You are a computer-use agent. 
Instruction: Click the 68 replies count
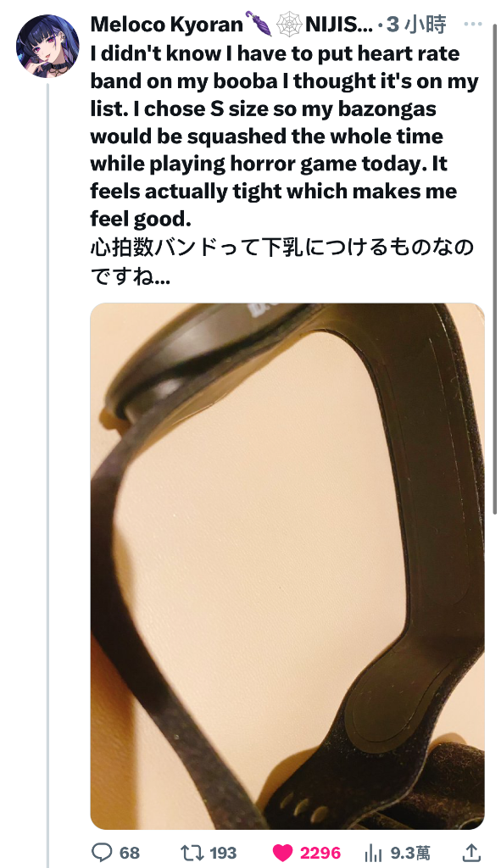point(130,853)
